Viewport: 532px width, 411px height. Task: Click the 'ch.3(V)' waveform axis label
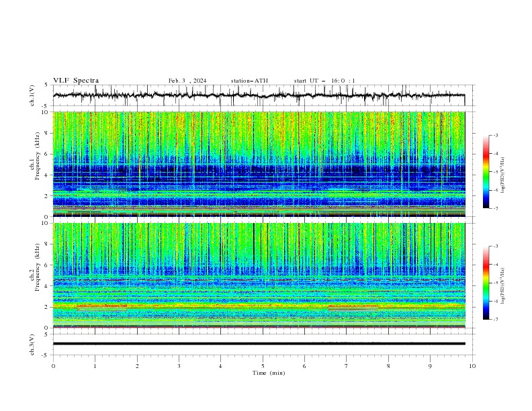(x=32, y=345)
